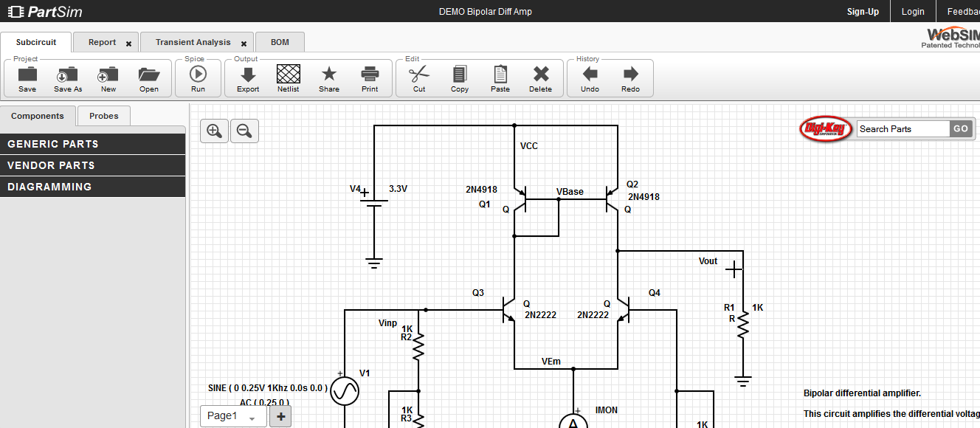Open an existing project
Image resolution: width=980 pixels, height=428 pixels.
[x=148, y=77]
